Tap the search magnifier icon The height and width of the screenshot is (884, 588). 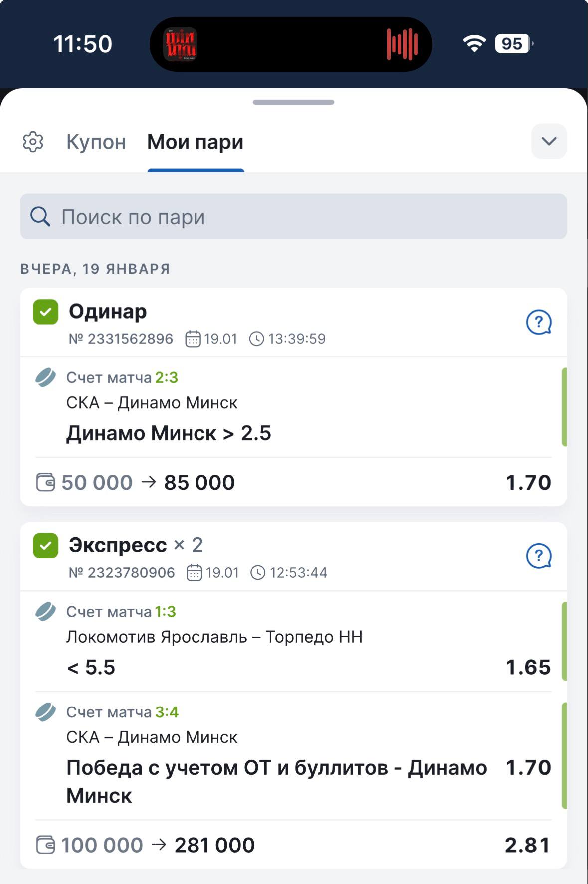40,217
